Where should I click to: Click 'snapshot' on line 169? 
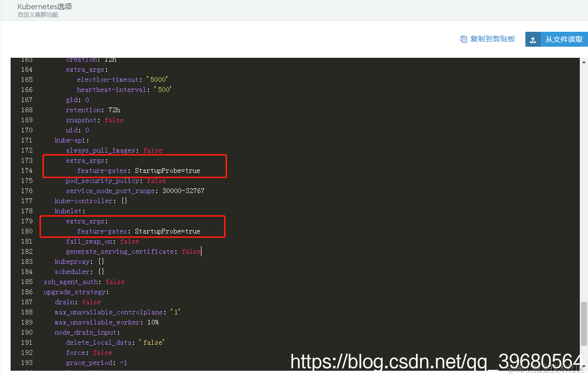click(81, 120)
